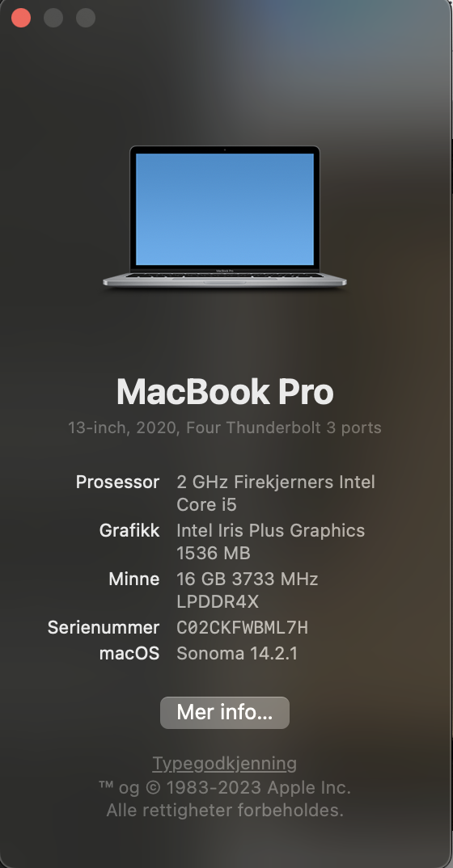Click the Alle rettigheter forbeholdes text
The width and height of the screenshot is (453, 868).
pos(224,811)
